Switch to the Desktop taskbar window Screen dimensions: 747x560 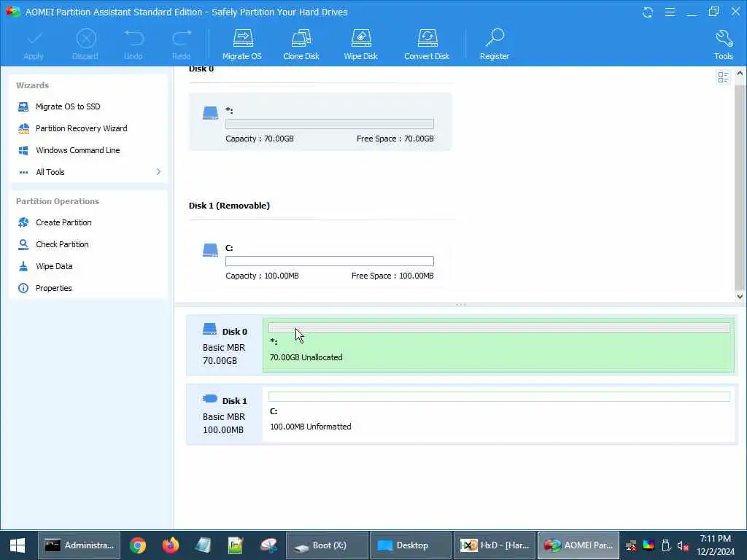pyautogui.click(x=411, y=545)
